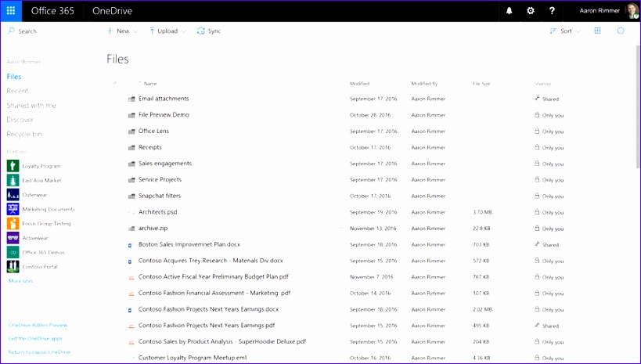Click Shared status for Email attachments
The image size is (641, 364).
click(x=546, y=99)
